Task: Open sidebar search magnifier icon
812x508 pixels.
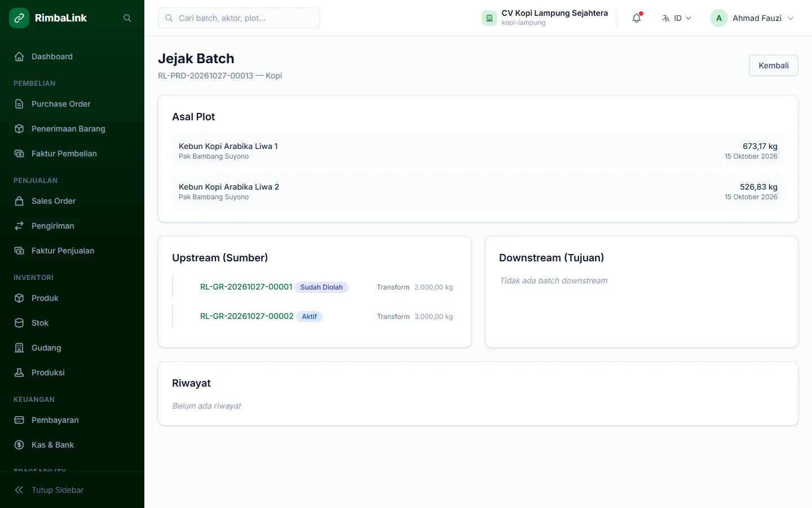Action: pyautogui.click(x=127, y=18)
